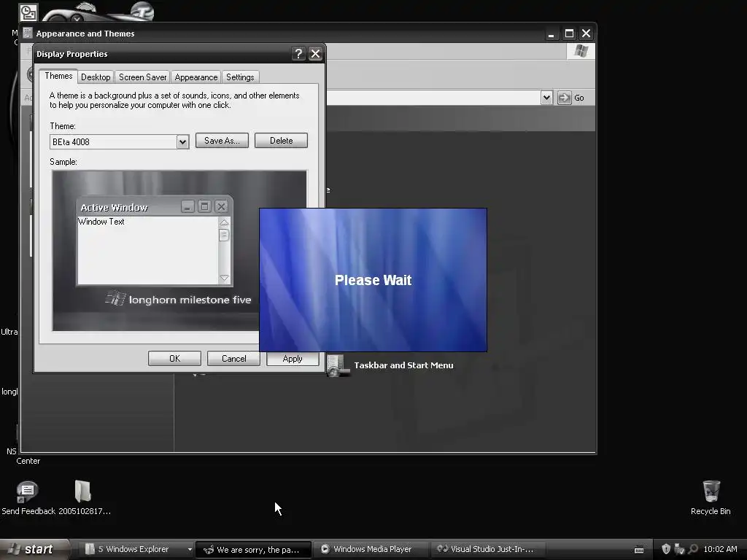Click the Taskbar and Start Menu icon

pos(337,366)
